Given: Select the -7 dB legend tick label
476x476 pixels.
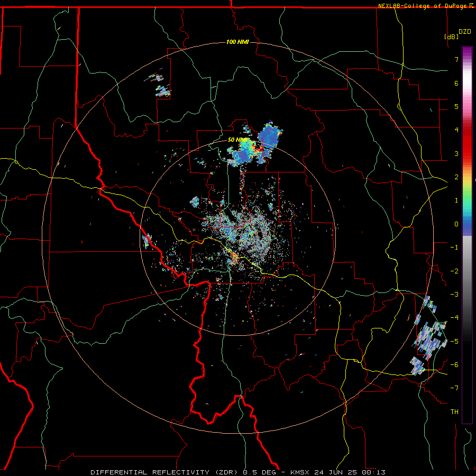Looking at the screenshot, I should click(x=454, y=388).
